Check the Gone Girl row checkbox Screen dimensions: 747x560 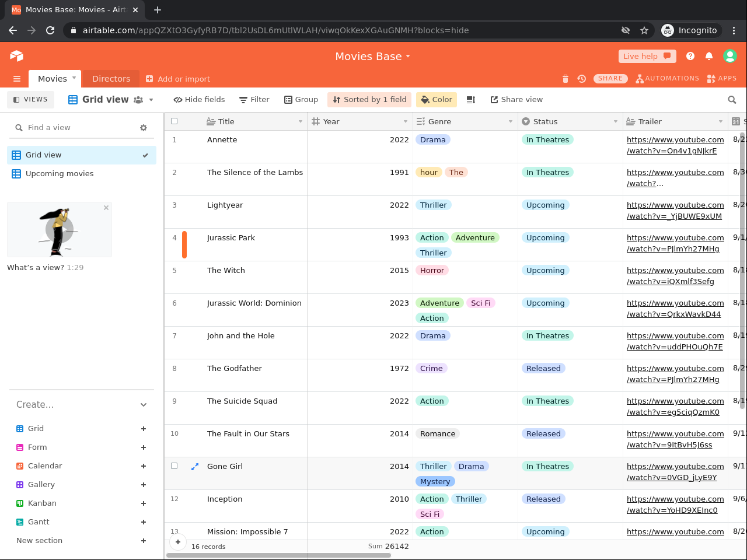(x=174, y=466)
